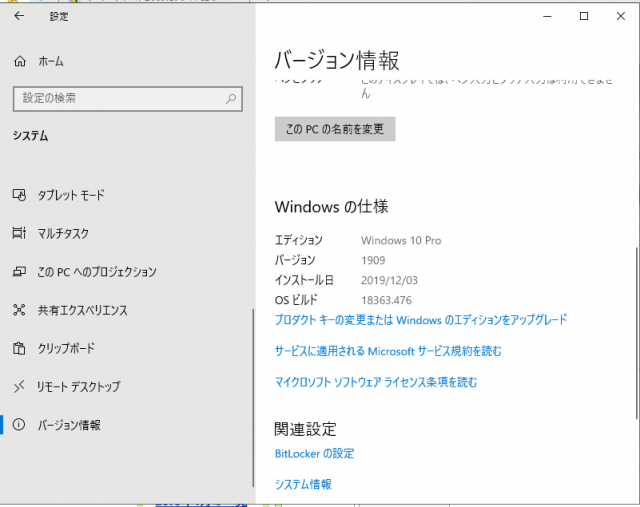
Task: Click the 関連設定 heading
Action: [x=305, y=429]
